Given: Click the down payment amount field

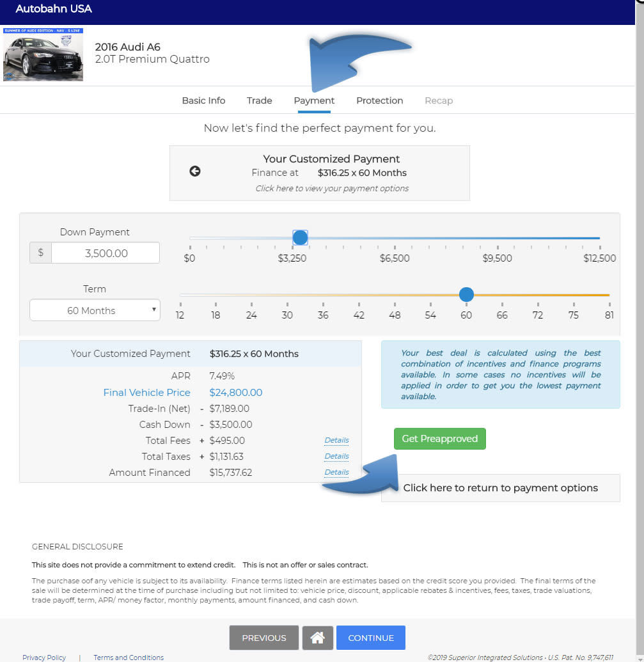Looking at the screenshot, I should [106, 253].
